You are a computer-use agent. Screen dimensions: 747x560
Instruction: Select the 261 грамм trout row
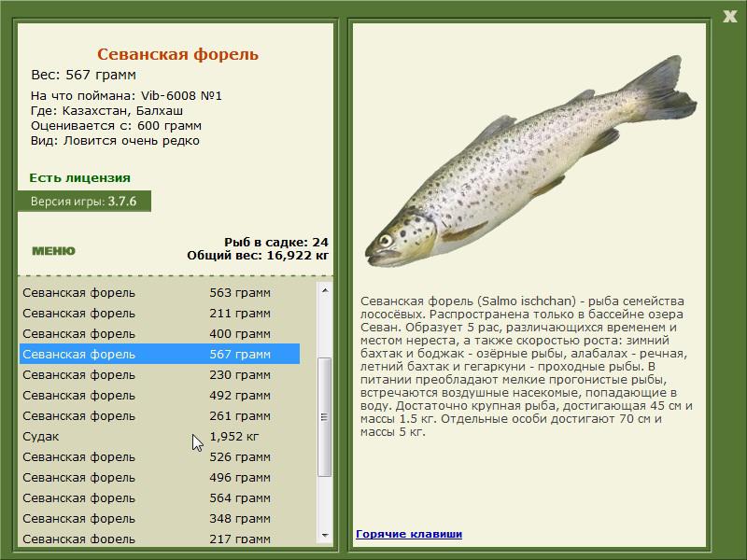(160, 415)
